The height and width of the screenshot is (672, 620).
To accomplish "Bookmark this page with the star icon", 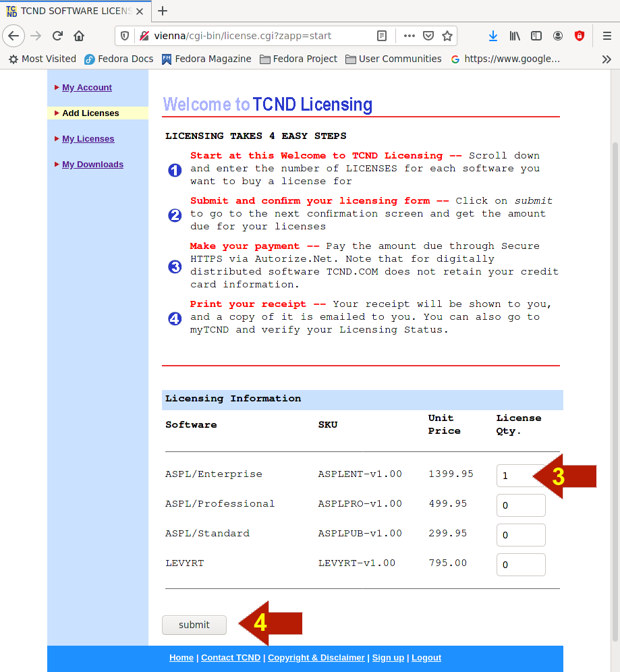I will (447, 36).
